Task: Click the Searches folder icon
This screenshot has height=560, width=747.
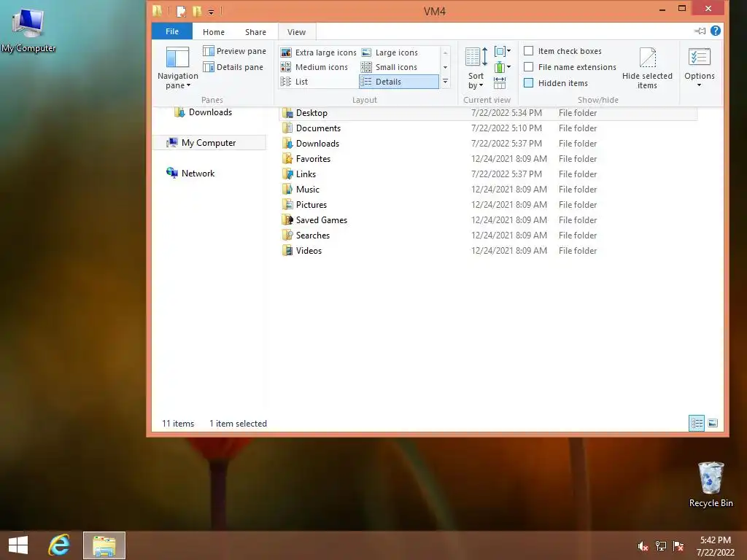Action: click(287, 236)
